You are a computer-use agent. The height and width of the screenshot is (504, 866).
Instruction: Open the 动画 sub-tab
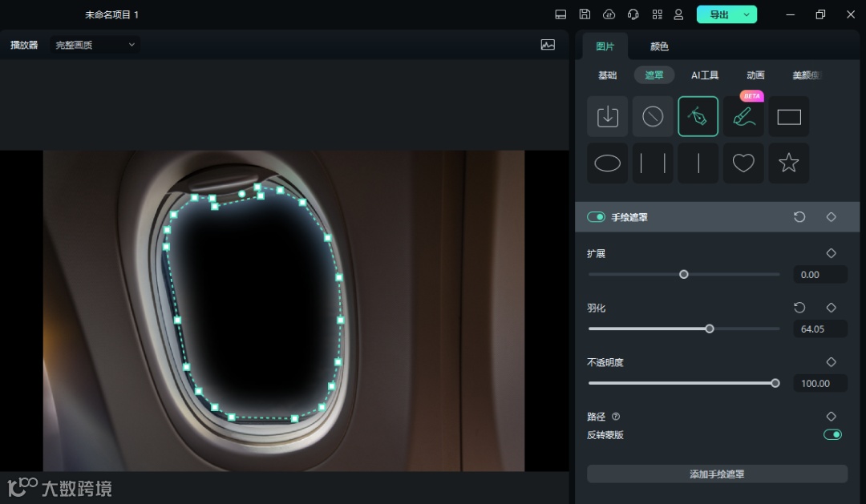click(x=755, y=75)
